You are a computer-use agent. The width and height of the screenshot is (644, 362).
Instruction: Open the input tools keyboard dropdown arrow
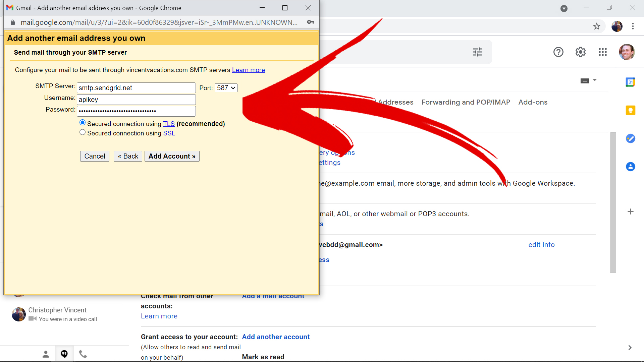pyautogui.click(x=595, y=80)
